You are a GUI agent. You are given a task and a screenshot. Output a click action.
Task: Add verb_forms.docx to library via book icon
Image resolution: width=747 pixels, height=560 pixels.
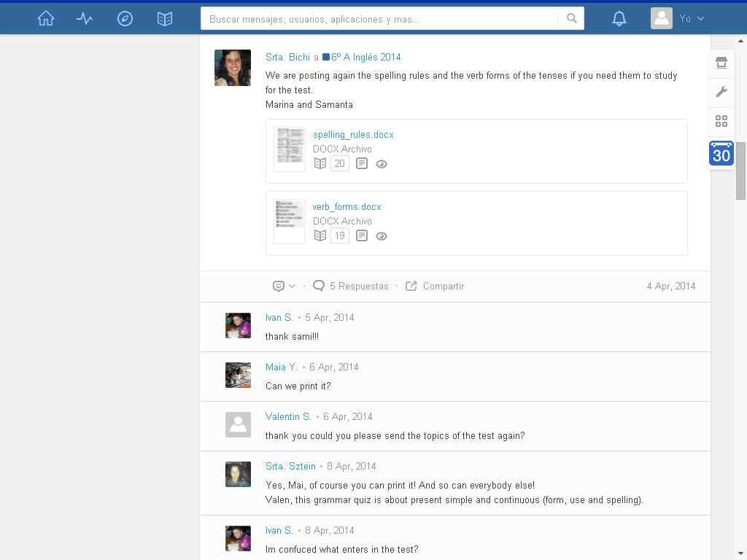320,236
